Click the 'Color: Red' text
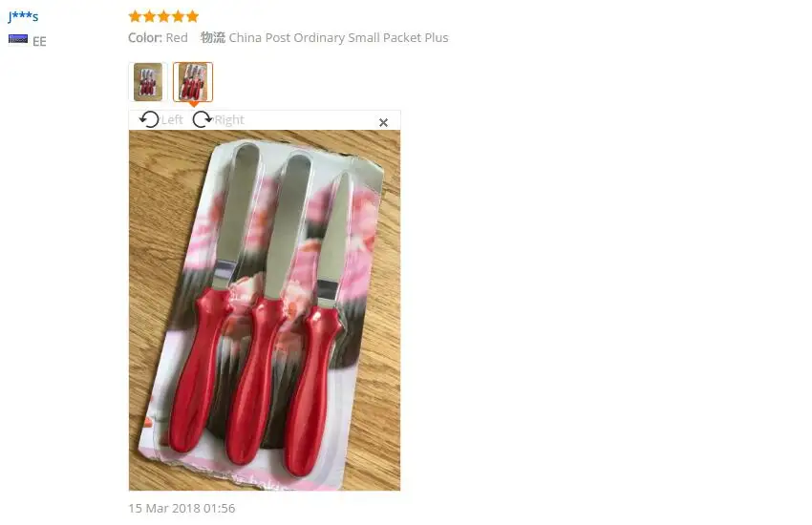Viewport: 812px width, 525px height. tap(158, 38)
